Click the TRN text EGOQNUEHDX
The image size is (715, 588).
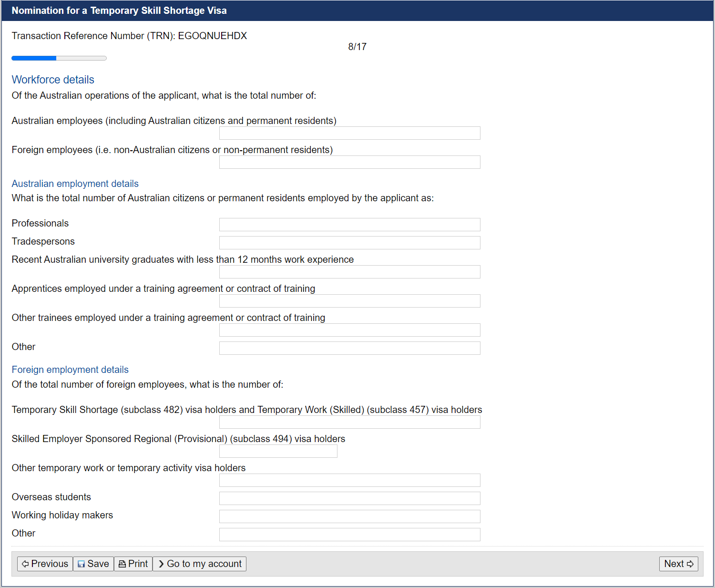[x=213, y=36]
